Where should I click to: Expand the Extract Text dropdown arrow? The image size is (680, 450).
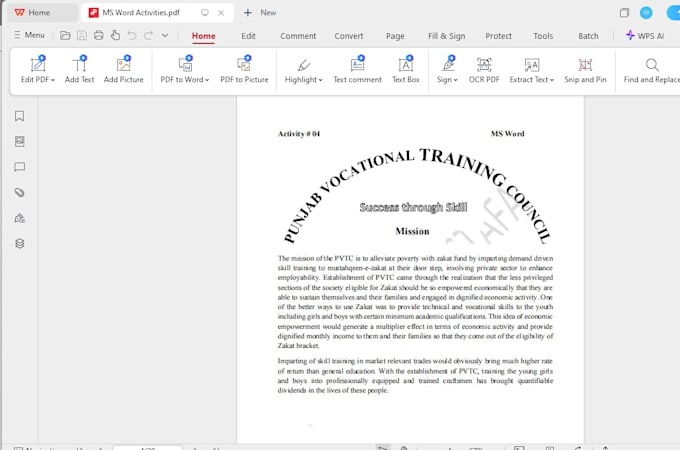552,80
